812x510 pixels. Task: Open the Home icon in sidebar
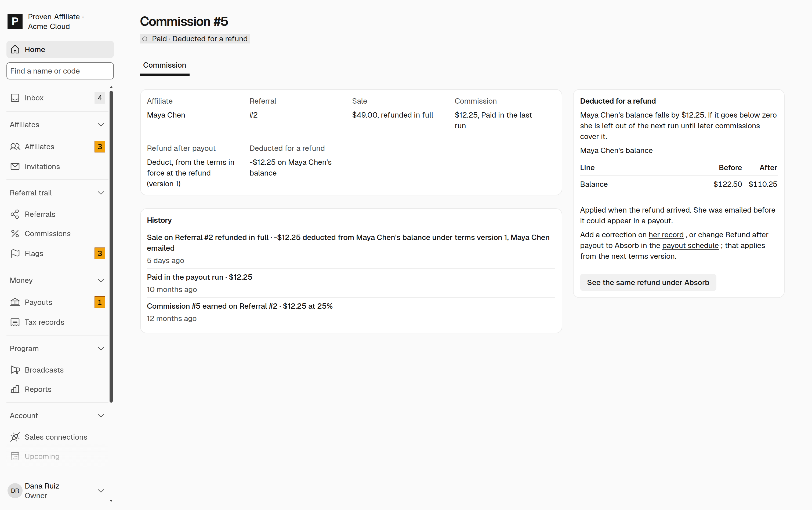pos(15,50)
